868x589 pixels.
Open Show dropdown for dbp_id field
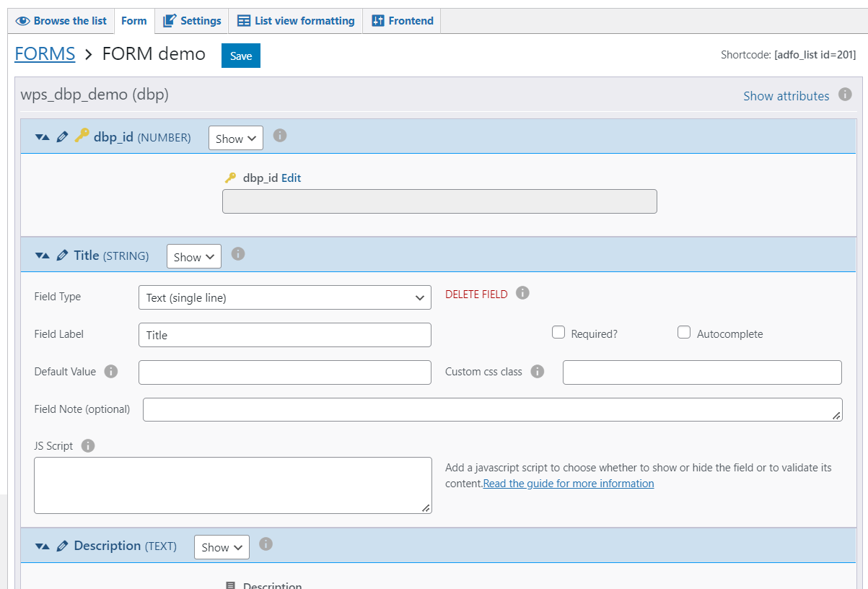(x=236, y=138)
